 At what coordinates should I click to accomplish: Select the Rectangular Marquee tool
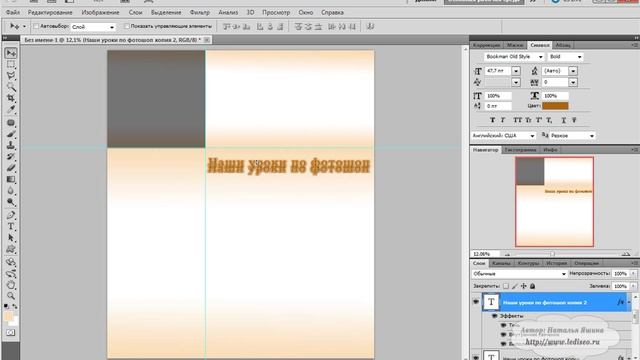coord(11,64)
